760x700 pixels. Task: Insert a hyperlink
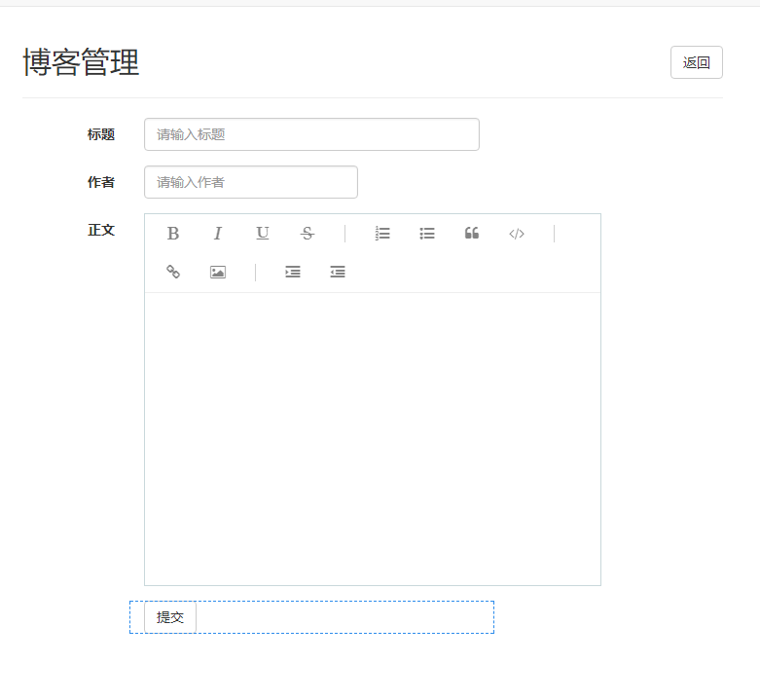pos(173,272)
